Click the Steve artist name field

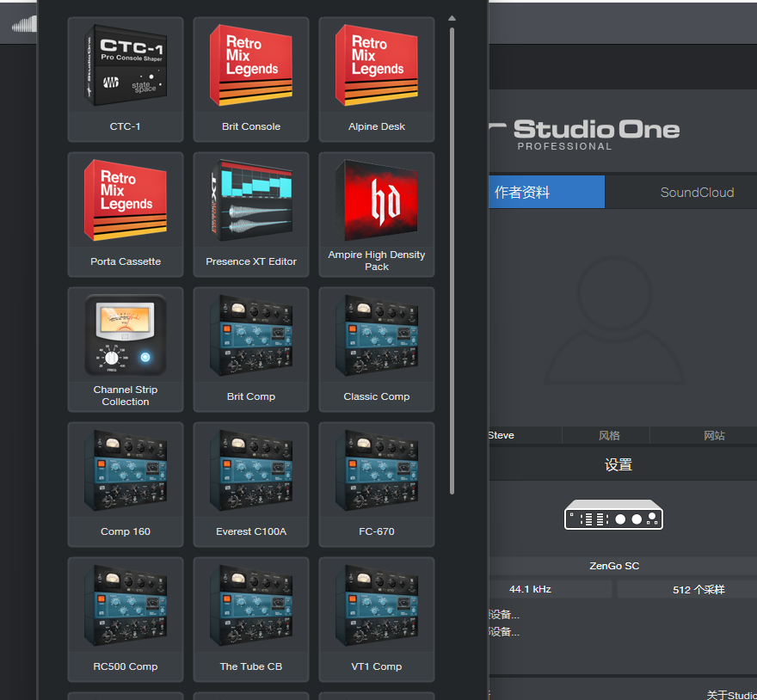click(526, 435)
